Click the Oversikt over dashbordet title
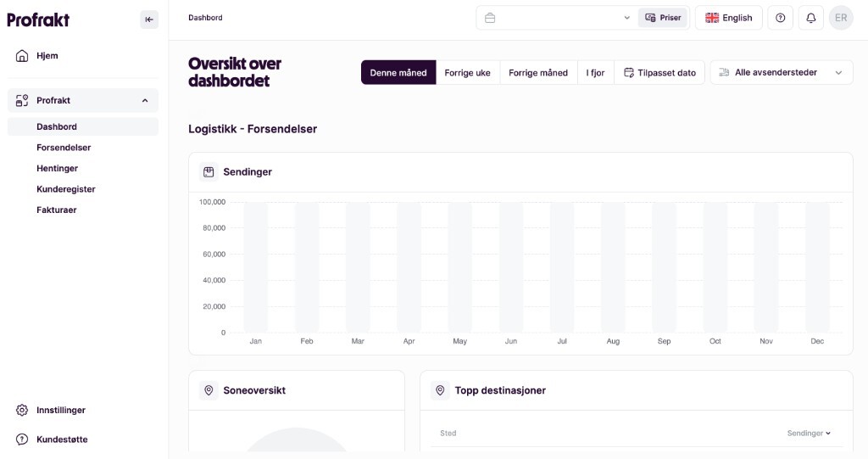The image size is (868, 459). (x=235, y=72)
